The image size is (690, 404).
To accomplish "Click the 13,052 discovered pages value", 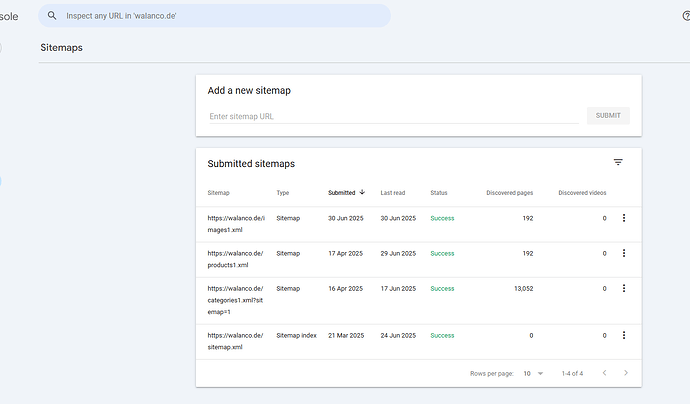I will tap(524, 289).
